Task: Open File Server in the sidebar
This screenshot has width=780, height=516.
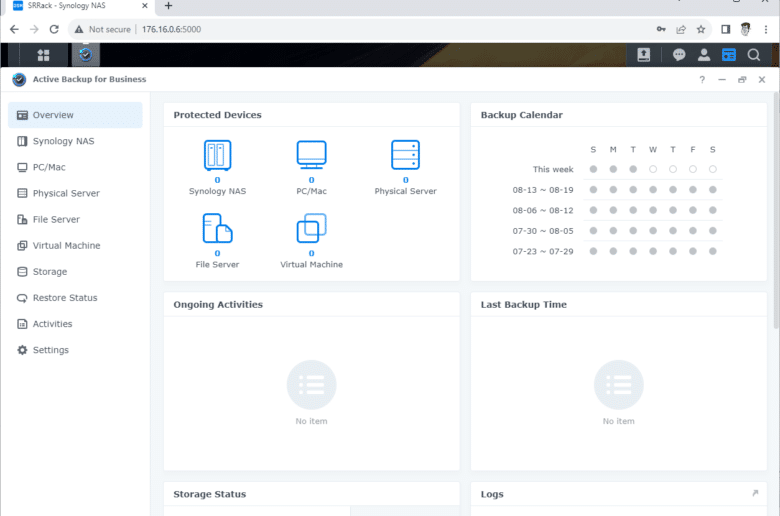Action: click(75, 219)
